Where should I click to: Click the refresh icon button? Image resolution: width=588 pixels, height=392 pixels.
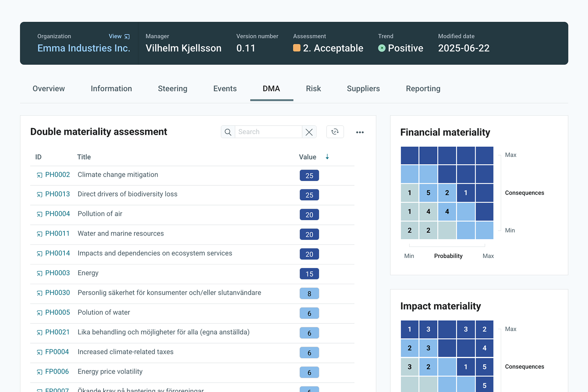pos(335,132)
